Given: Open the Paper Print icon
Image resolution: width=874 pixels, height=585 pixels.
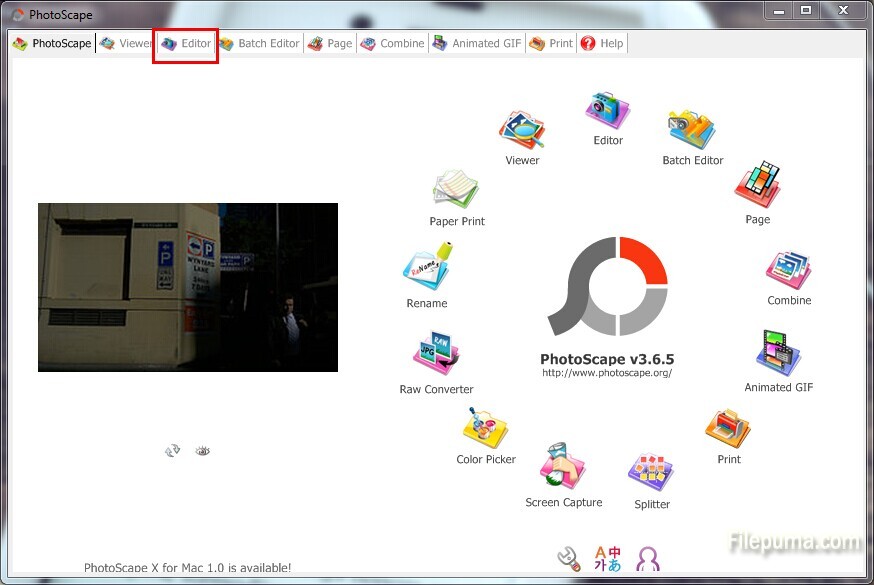Looking at the screenshot, I should 457,191.
